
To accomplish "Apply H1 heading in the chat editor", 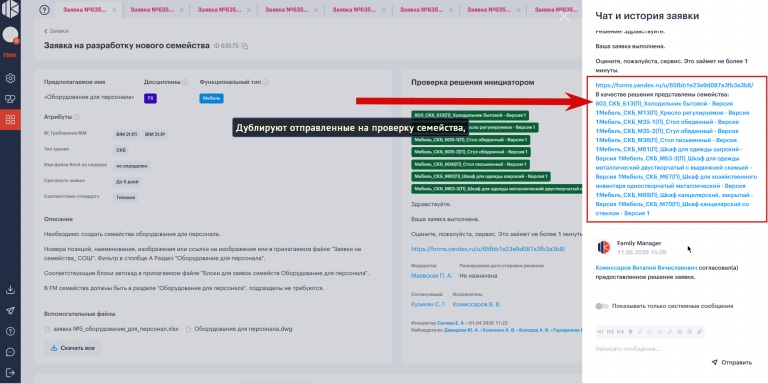I will [600, 332].
